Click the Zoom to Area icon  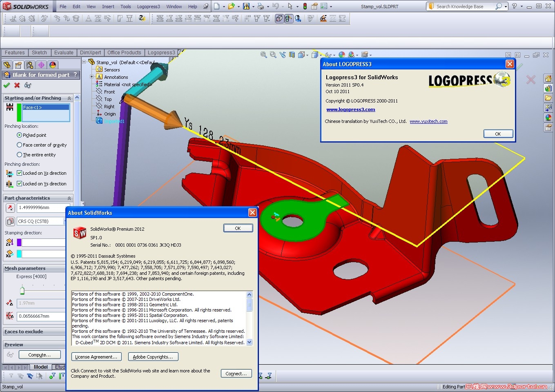coord(273,55)
